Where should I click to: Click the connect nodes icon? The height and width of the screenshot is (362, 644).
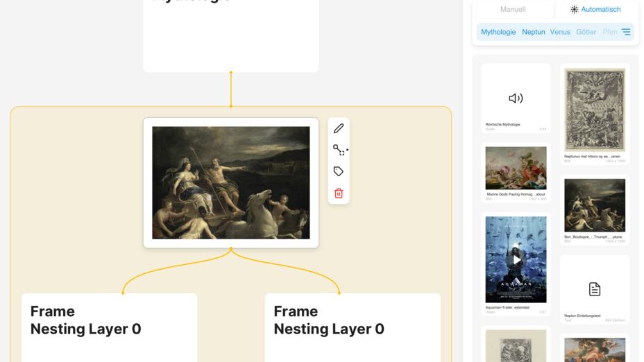coord(339,150)
